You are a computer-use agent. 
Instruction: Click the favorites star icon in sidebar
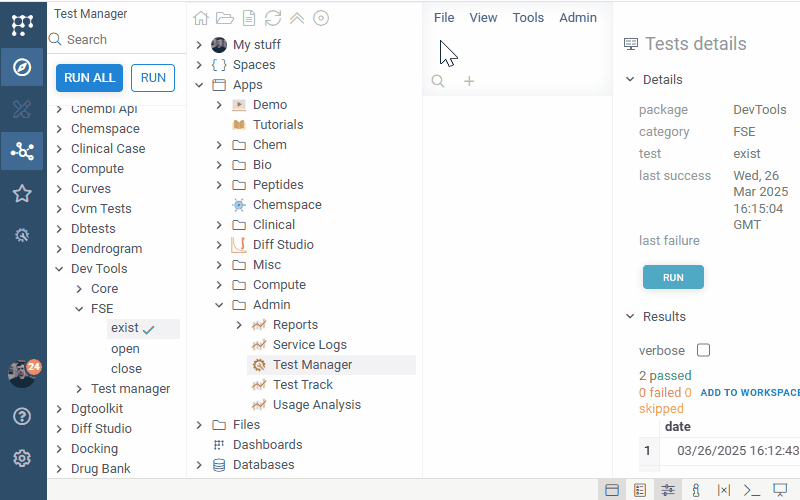[x=22, y=193]
